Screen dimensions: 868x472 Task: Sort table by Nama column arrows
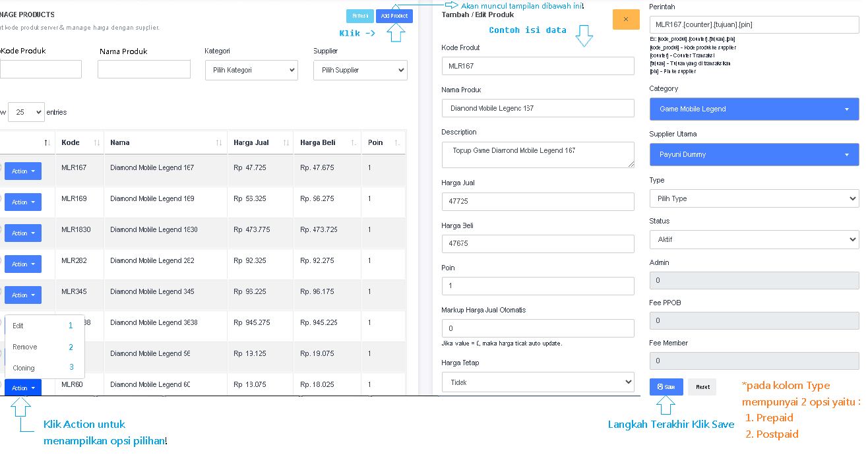tap(219, 143)
